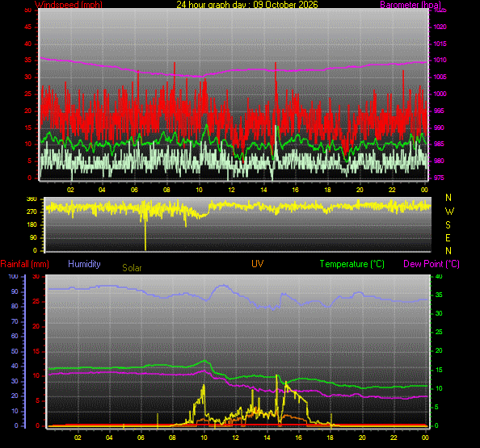Click the "E" compass direction label
480x448 pixels.
(x=448, y=238)
